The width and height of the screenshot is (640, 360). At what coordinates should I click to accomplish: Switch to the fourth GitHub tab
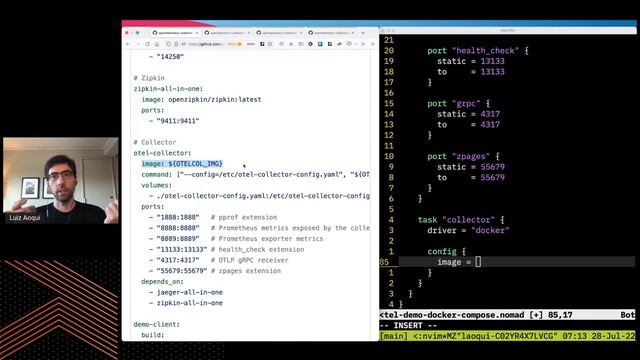[x=331, y=33]
